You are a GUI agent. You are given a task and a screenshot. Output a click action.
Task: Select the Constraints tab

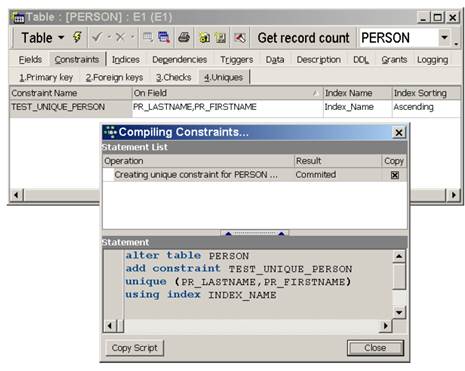pos(77,60)
